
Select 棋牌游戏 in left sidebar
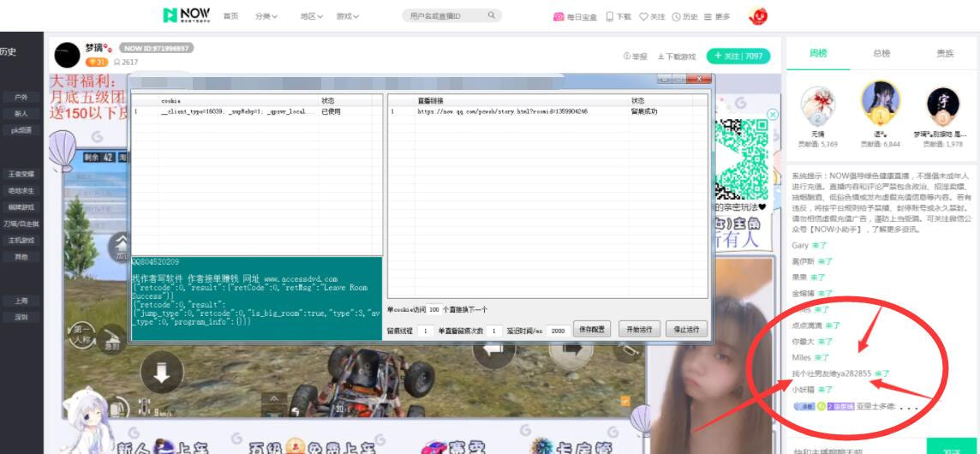(21, 207)
